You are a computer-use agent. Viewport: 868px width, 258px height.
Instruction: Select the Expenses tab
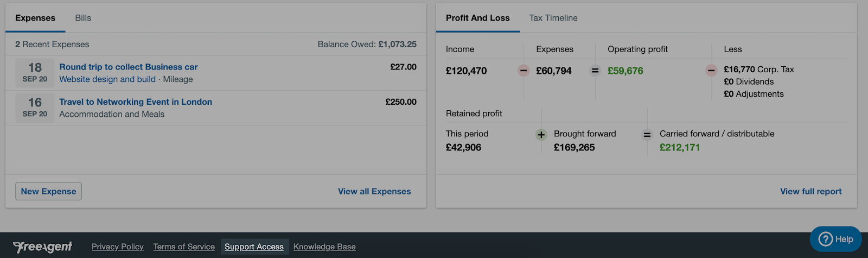[x=35, y=18]
